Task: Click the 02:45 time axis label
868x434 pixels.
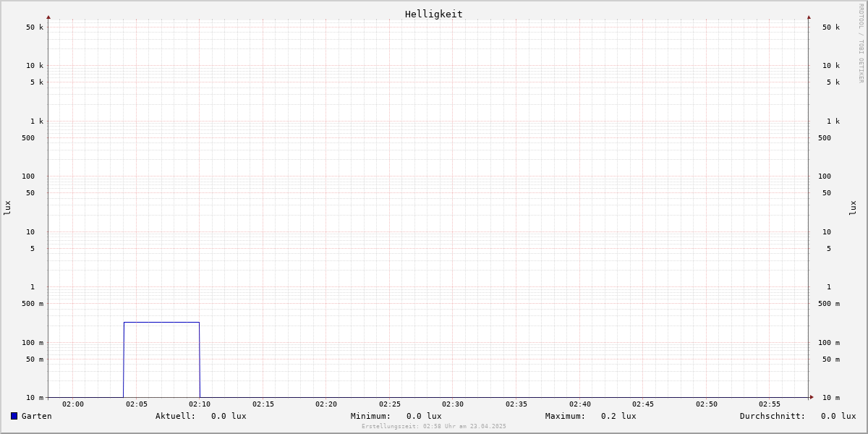Action: pyautogui.click(x=643, y=404)
